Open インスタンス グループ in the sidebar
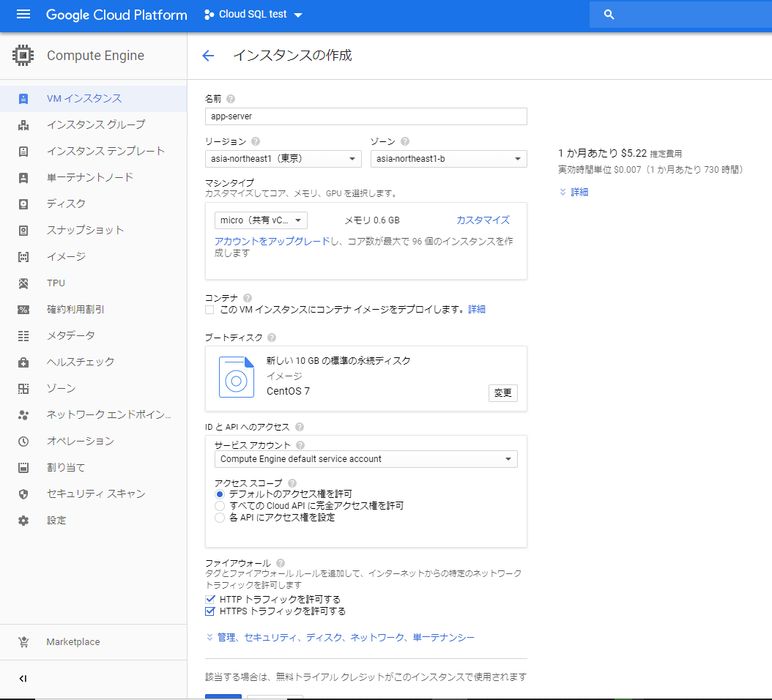Screen dimensions: 772x700 [95, 124]
